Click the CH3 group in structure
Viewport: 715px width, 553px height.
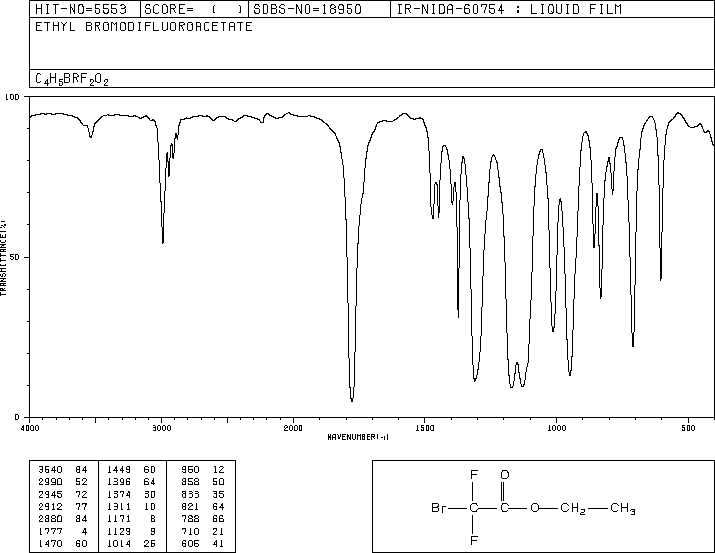(x=622, y=508)
